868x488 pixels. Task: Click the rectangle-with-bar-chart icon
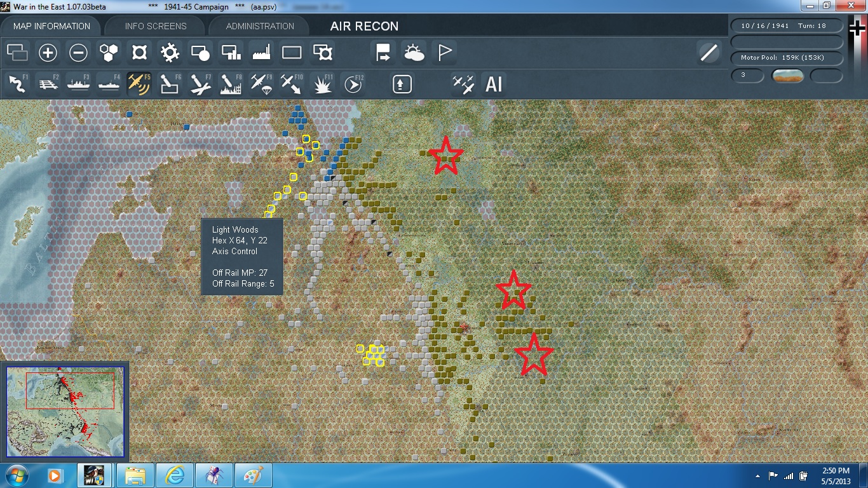231,53
